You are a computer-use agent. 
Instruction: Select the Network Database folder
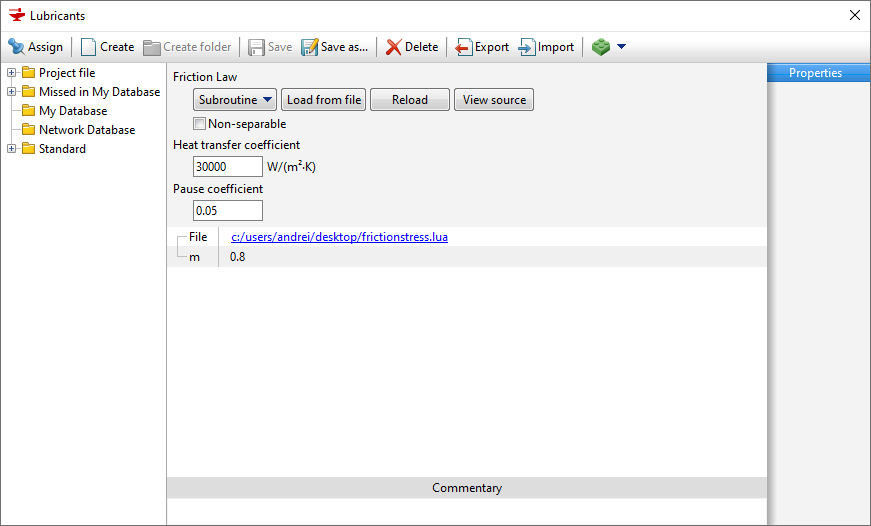point(86,130)
